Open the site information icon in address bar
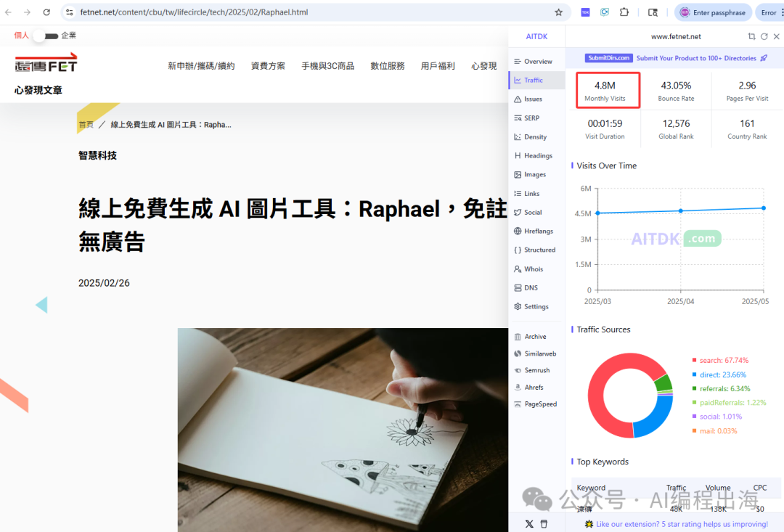This screenshot has height=532, width=784. pyautogui.click(x=70, y=12)
